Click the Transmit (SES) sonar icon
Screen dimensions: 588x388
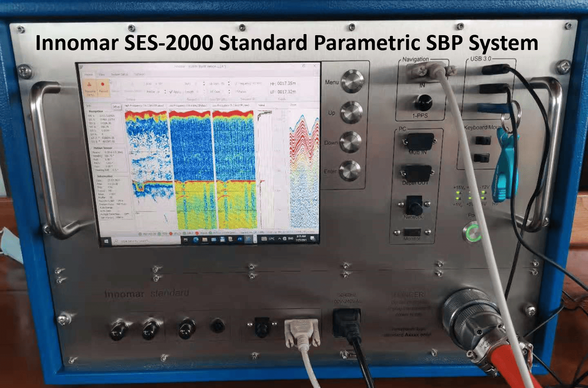tap(90, 87)
